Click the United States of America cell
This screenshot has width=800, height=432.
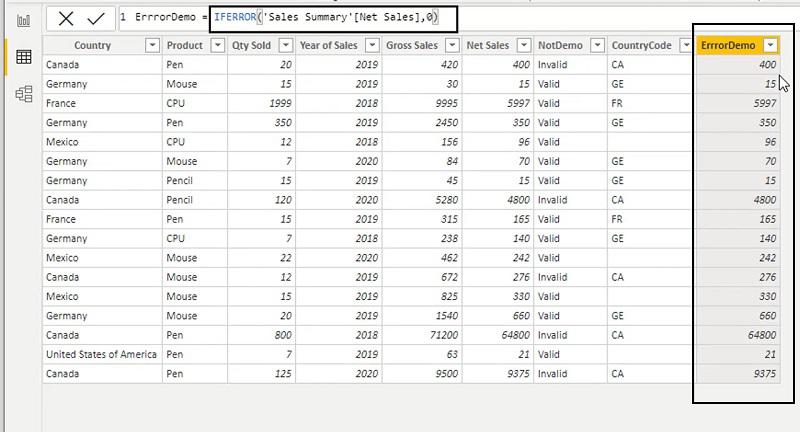click(x=102, y=354)
